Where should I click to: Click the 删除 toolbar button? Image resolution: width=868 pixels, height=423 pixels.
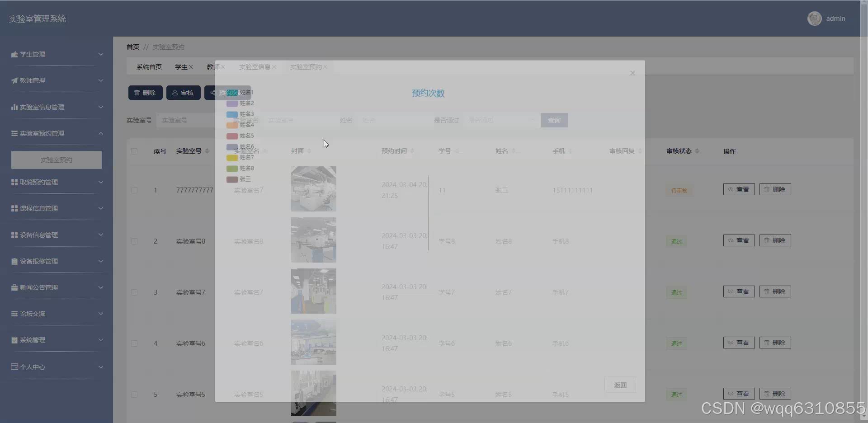(x=145, y=93)
